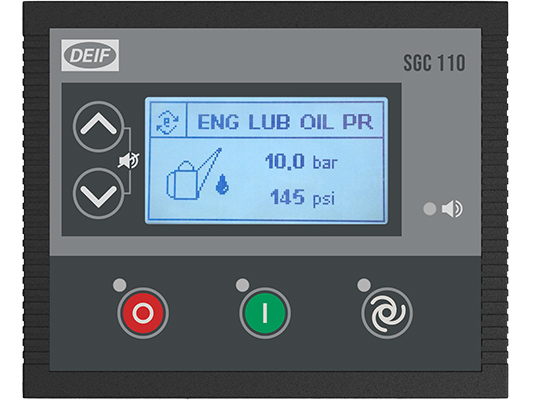Click the DEIF logo
Screen dimensions: 533x400
[x=90, y=55]
